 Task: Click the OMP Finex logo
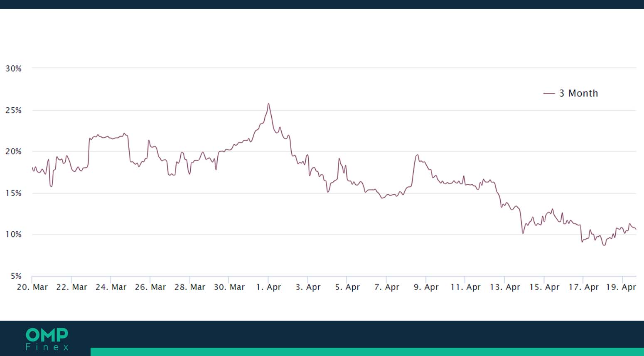pyautogui.click(x=47, y=339)
